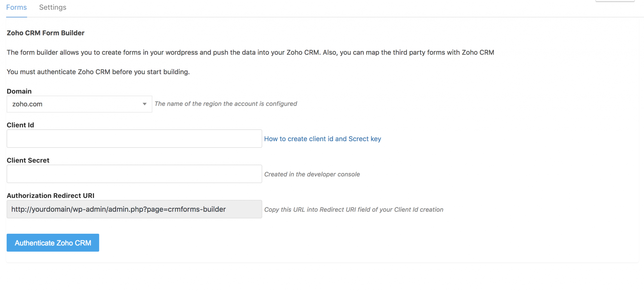Screen dimensions: 644x291
Task: Click the Domain field label
Action: 19,91
